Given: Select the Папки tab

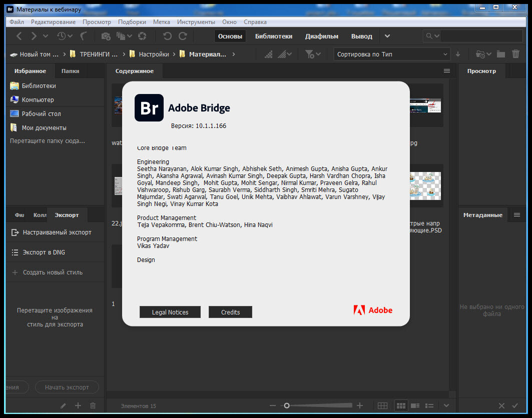Looking at the screenshot, I should 70,71.
